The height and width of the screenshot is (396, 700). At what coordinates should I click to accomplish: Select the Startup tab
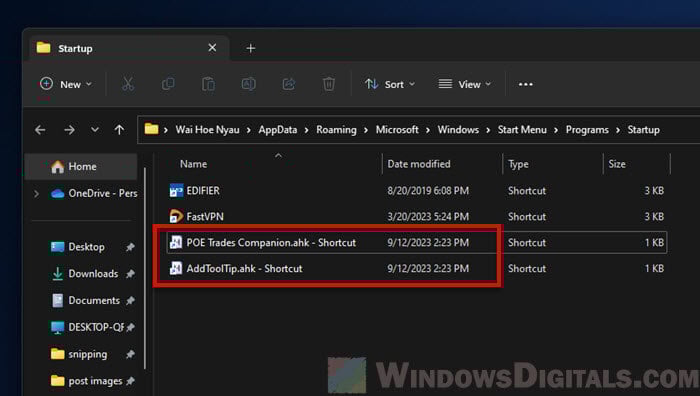[129, 48]
